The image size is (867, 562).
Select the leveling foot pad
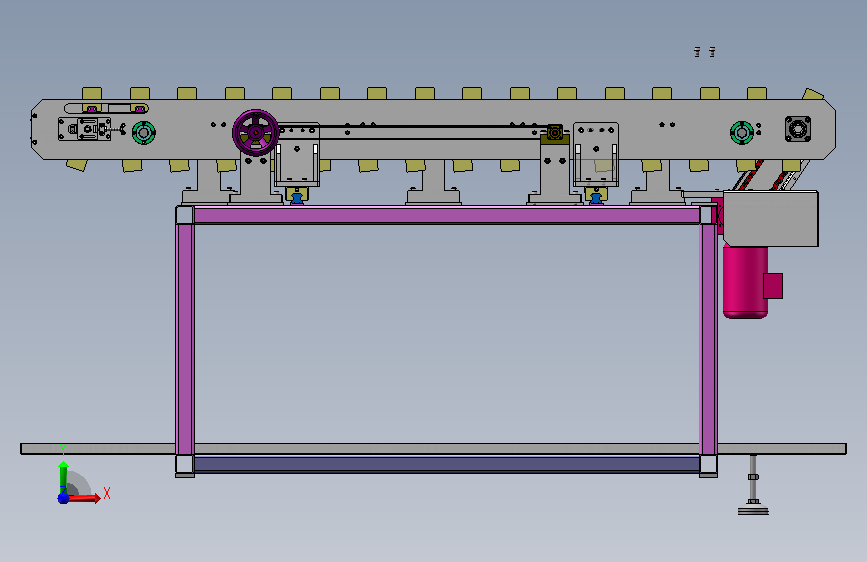[x=753, y=509]
